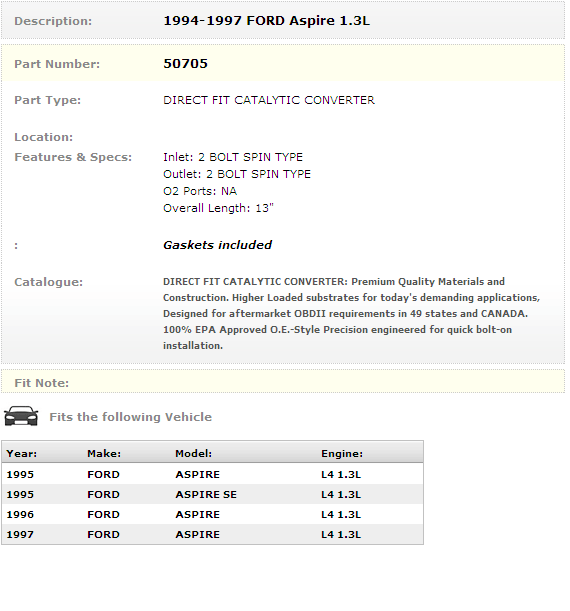Select the 1997 FORD ASPIRE row
570x611 pixels.
point(212,534)
